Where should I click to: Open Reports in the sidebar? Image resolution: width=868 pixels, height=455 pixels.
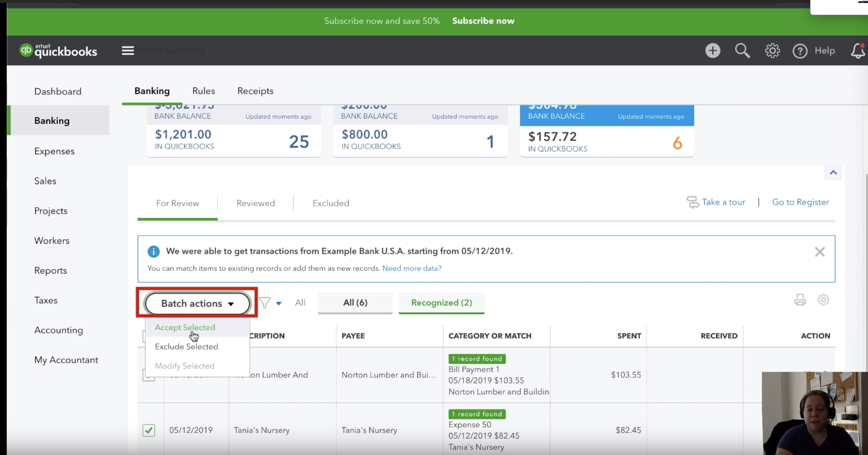[x=51, y=271]
